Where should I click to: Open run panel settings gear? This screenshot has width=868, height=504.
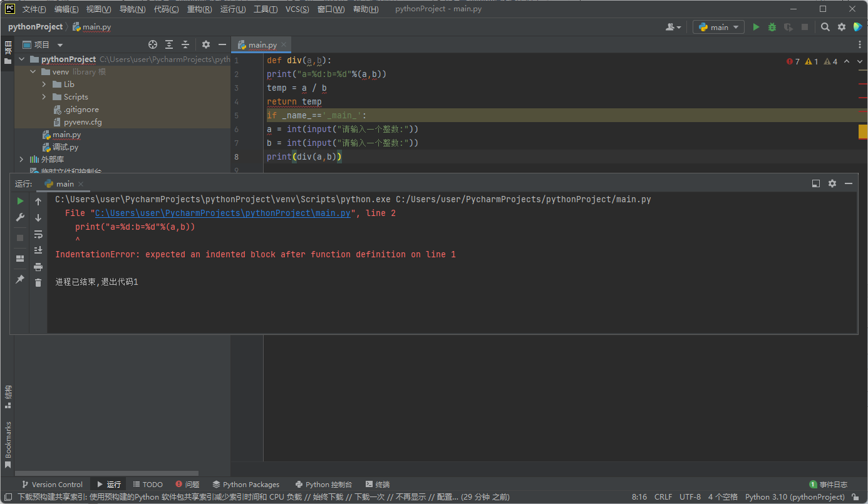(832, 183)
